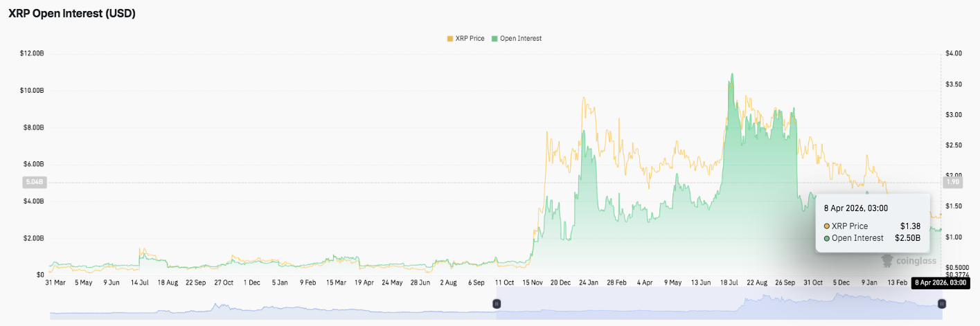Click the $3.50 right axis label

coord(953,84)
